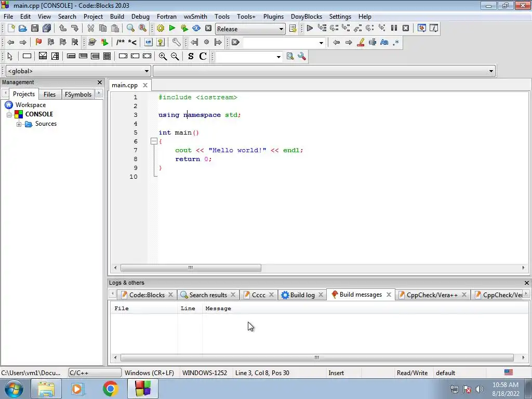Click the Stop debugger icon

[406, 28]
